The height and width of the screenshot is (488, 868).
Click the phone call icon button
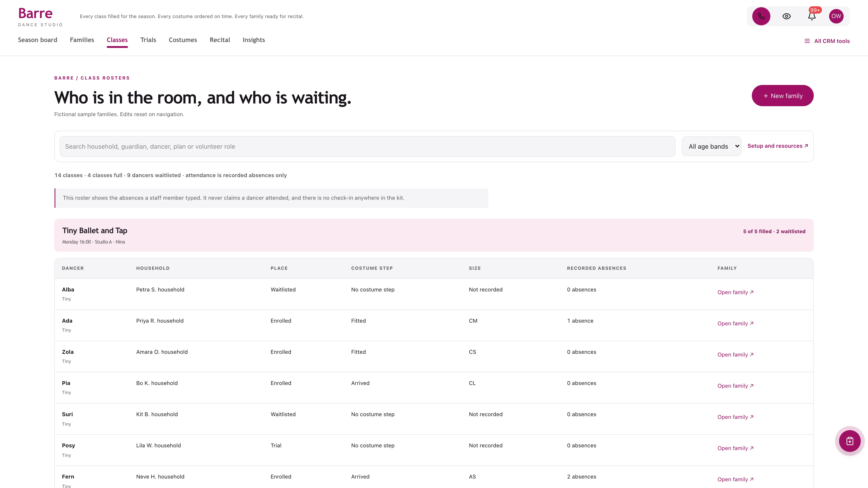pyautogui.click(x=761, y=16)
